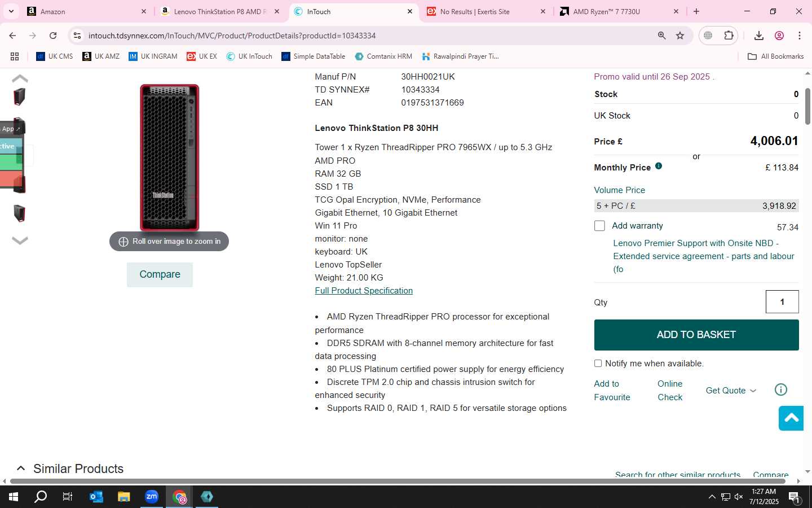Open File Explorer from the taskbar
This screenshot has width=812, height=508.
[123, 497]
